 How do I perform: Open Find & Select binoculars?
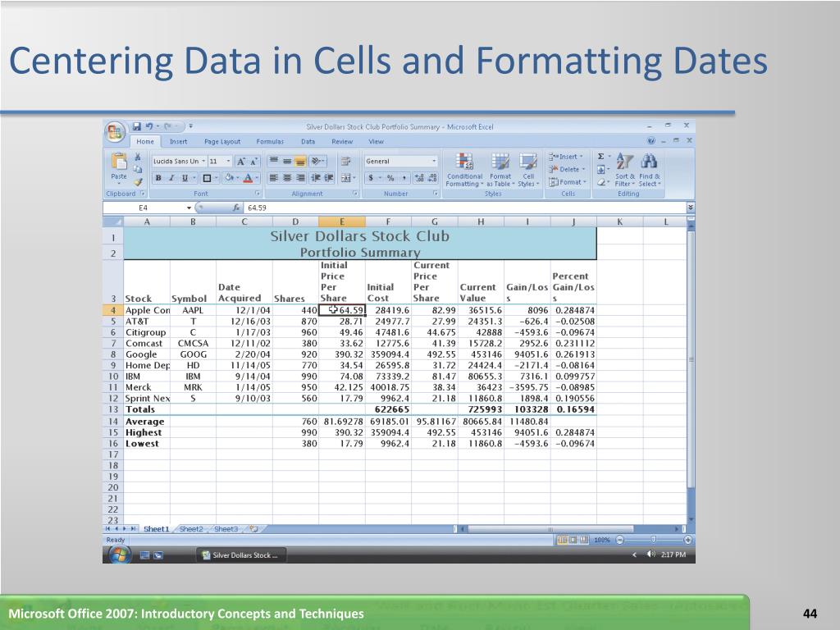point(650,170)
